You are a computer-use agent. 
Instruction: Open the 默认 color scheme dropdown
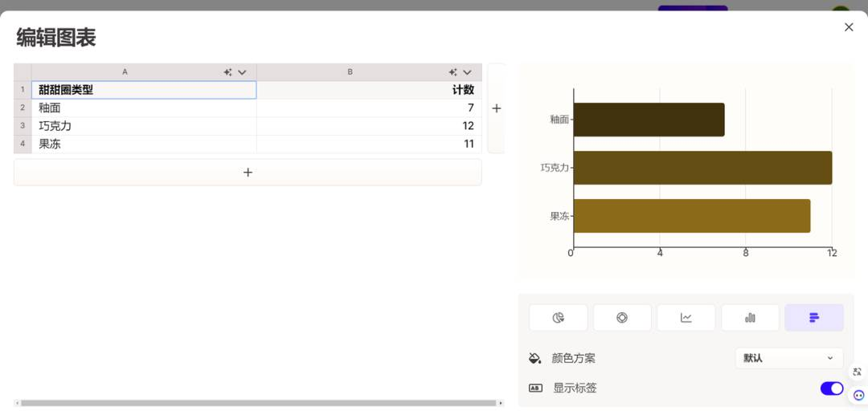(x=789, y=358)
